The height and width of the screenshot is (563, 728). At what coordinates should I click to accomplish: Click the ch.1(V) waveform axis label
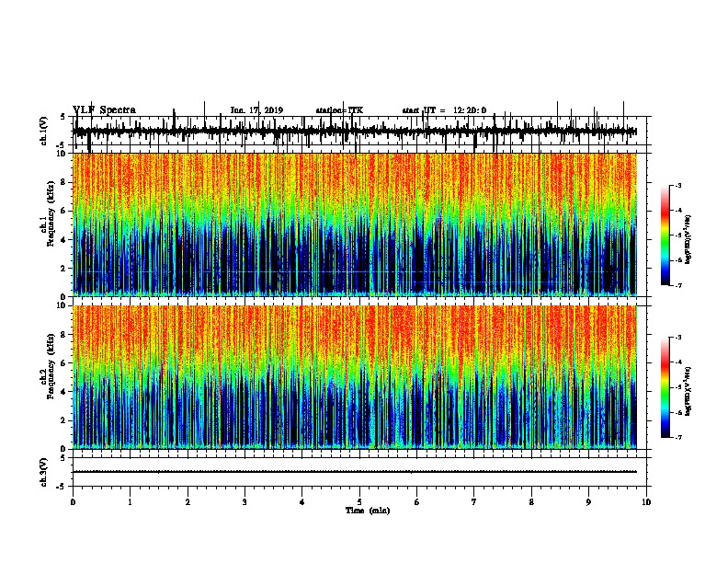click(x=44, y=131)
